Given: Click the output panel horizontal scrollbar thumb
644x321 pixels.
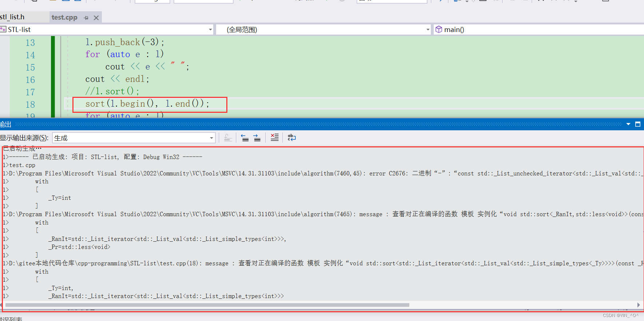Looking at the screenshot, I should click(207, 305).
